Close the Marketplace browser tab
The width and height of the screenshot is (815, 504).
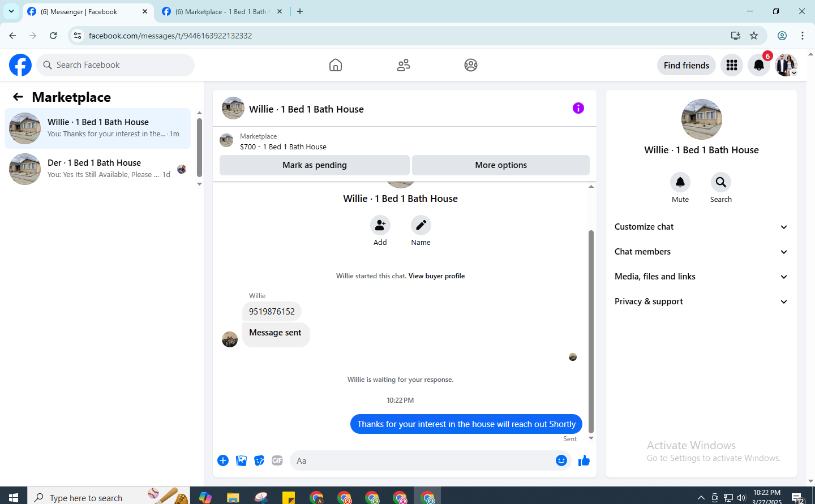(280, 11)
